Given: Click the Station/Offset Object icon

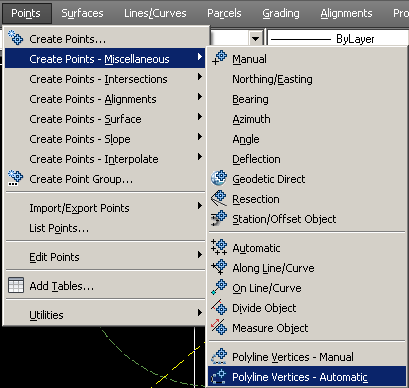Looking at the screenshot, I should coord(219,218).
